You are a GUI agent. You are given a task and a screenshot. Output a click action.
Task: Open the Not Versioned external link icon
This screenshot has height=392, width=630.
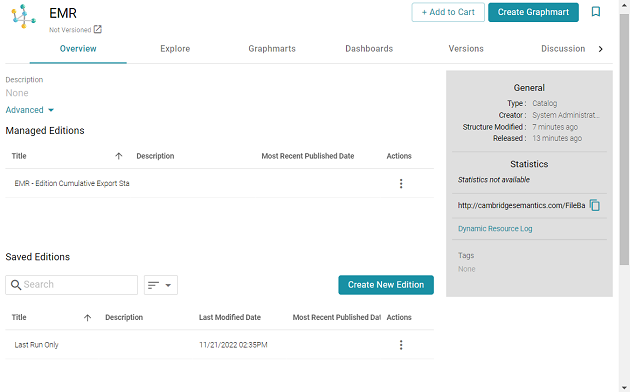pos(98,29)
